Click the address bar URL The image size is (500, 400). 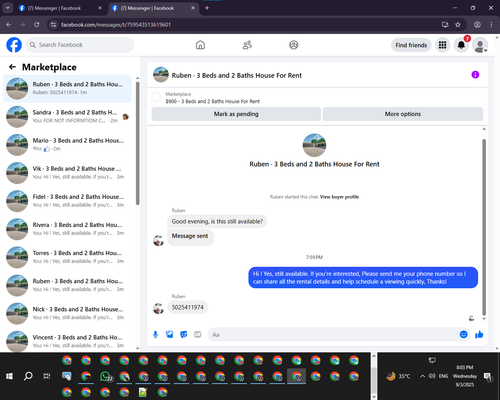point(116,25)
